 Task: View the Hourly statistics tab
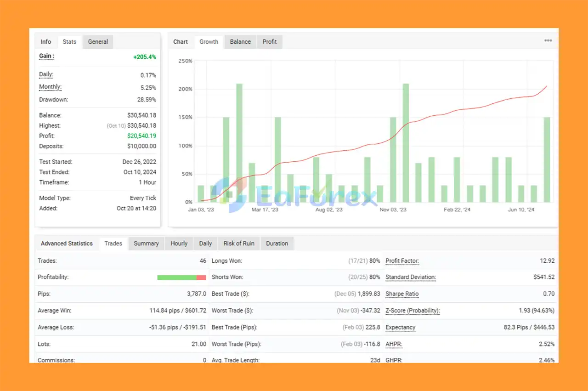179,244
